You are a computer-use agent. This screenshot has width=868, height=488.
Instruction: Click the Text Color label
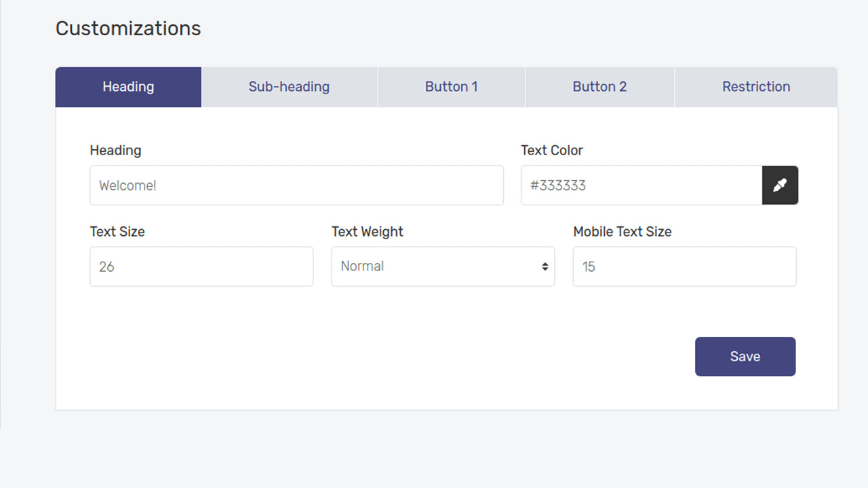[x=551, y=150]
